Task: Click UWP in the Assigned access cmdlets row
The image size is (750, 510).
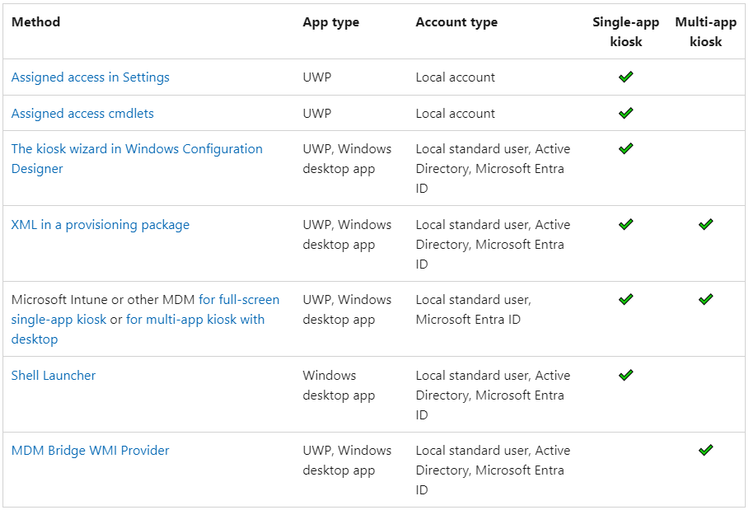Action: [x=317, y=113]
